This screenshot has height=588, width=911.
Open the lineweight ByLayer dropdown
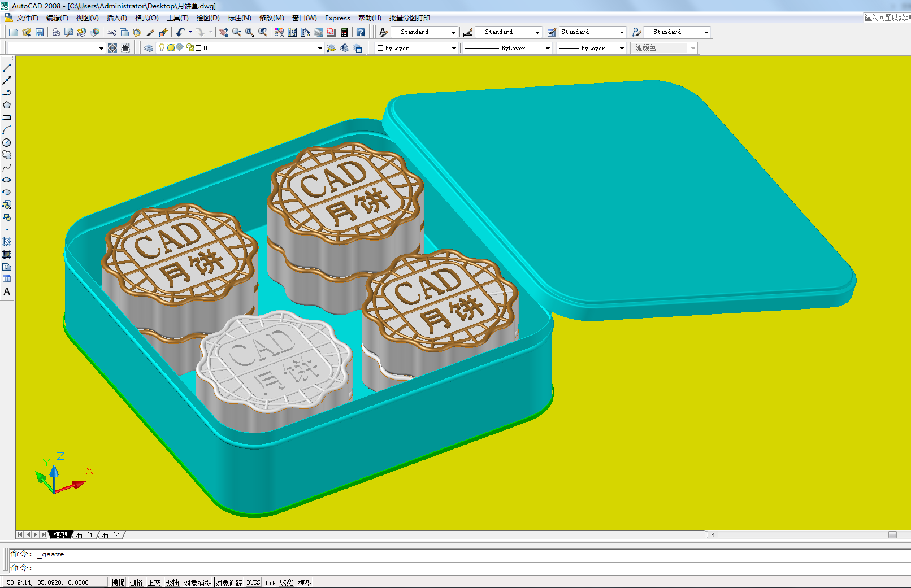(x=622, y=48)
